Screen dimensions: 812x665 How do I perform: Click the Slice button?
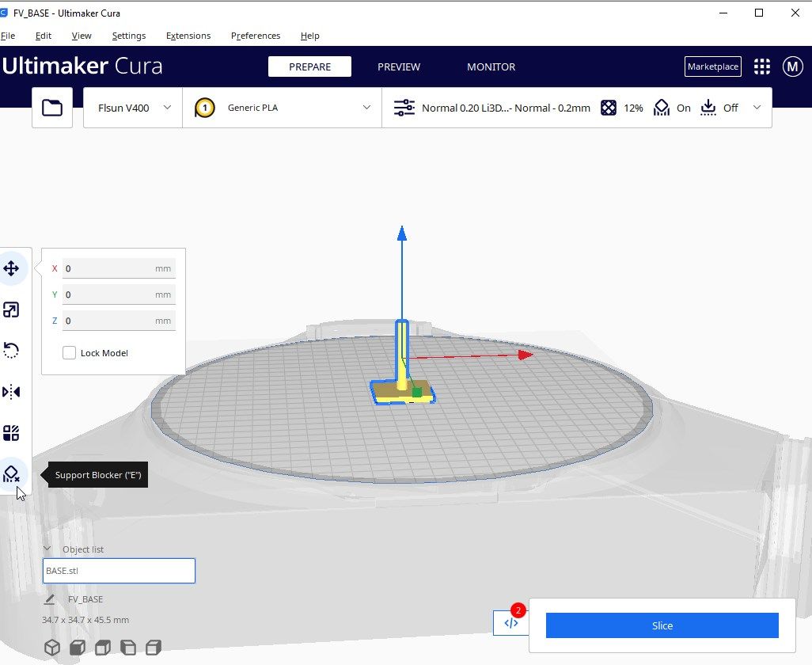tap(662, 625)
